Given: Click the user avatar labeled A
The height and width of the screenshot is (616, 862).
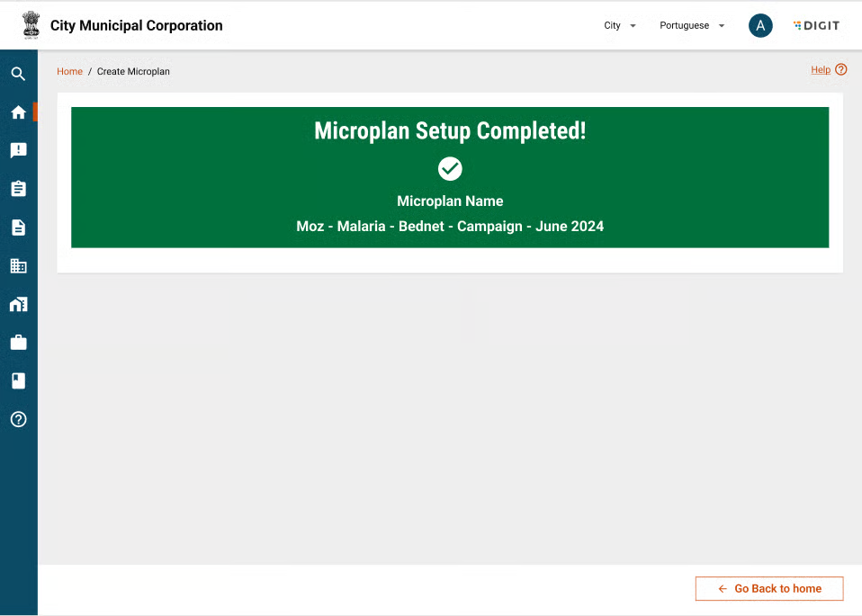Looking at the screenshot, I should pos(760,26).
